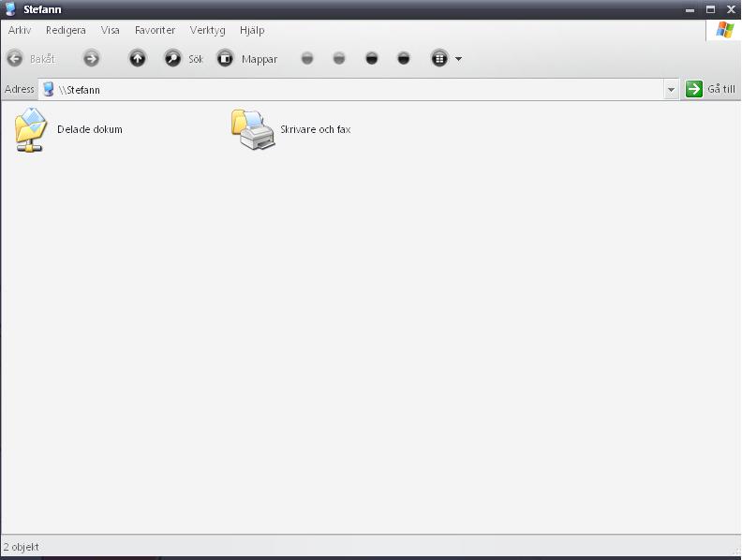Select the Skrivare och fax printer icon
The width and height of the screenshot is (742, 560).
[x=253, y=130]
